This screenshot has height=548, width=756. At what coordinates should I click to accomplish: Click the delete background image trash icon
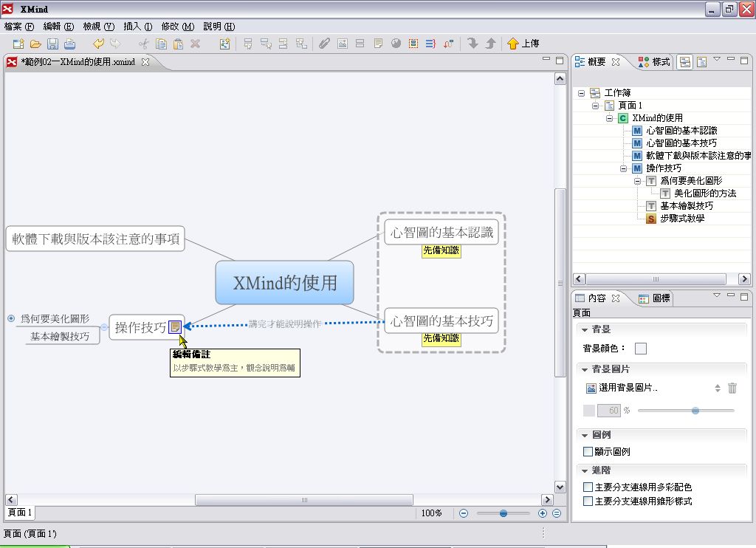click(732, 388)
